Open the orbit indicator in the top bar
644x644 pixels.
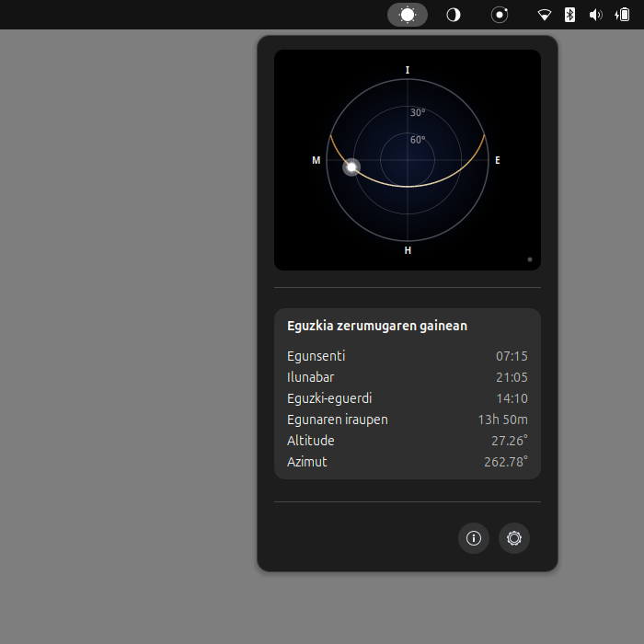500,15
